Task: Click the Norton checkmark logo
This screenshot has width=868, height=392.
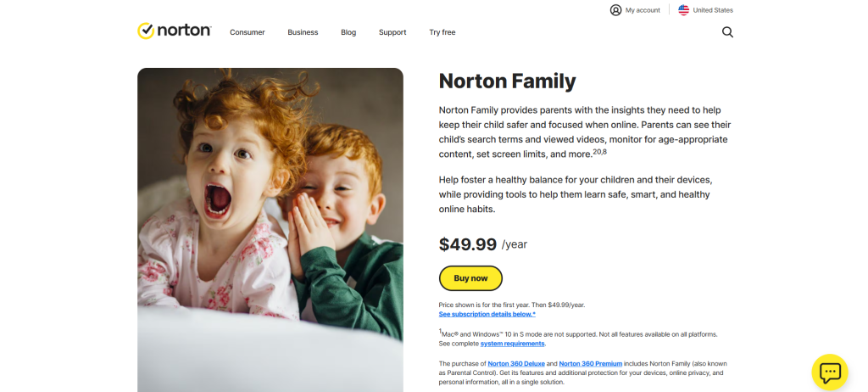Action: (x=146, y=31)
